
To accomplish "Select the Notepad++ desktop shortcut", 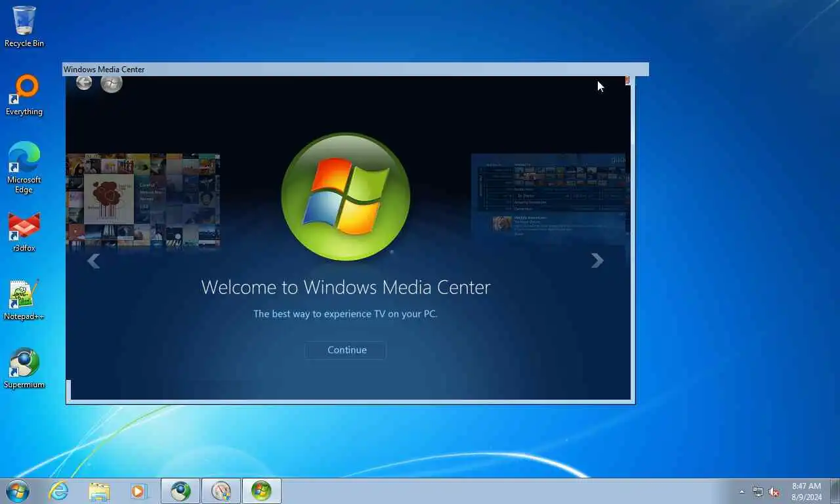I will pyautogui.click(x=24, y=301).
